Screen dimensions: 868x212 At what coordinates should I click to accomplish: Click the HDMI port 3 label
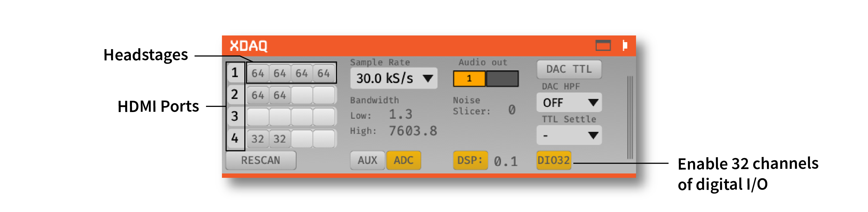pyautogui.click(x=235, y=116)
